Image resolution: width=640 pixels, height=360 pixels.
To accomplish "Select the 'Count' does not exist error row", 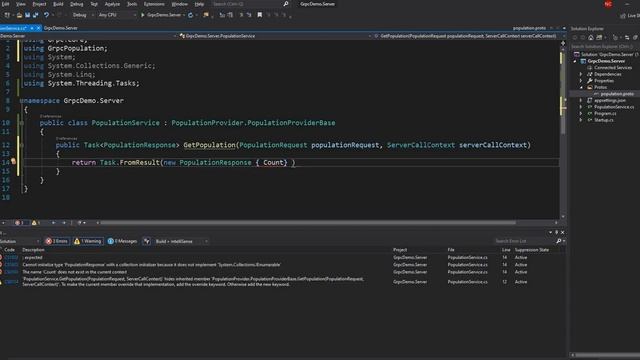I will pyautogui.click(x=282, y=272).
